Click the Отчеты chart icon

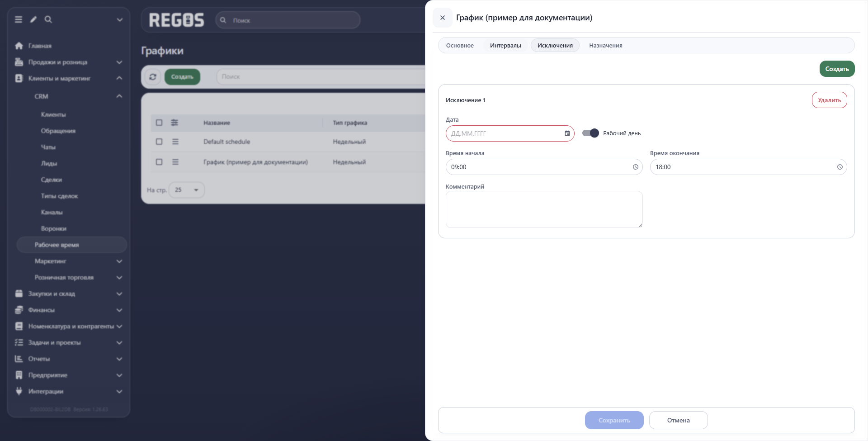19,359
